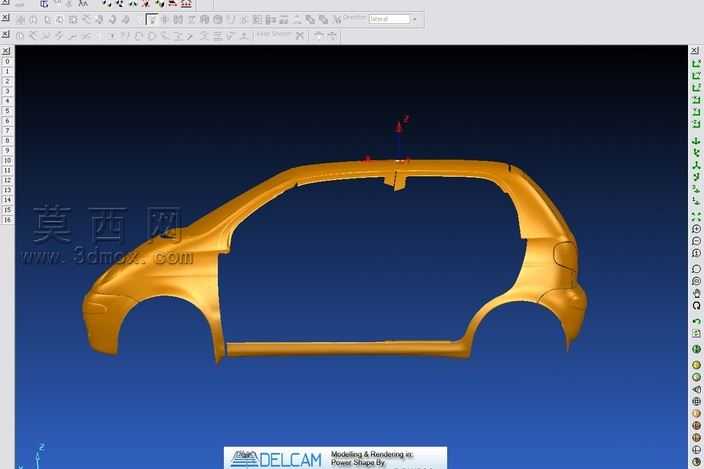Select the fourth isometric view icon
Viewport: 704px width, 469px height.
click(696, 177)
